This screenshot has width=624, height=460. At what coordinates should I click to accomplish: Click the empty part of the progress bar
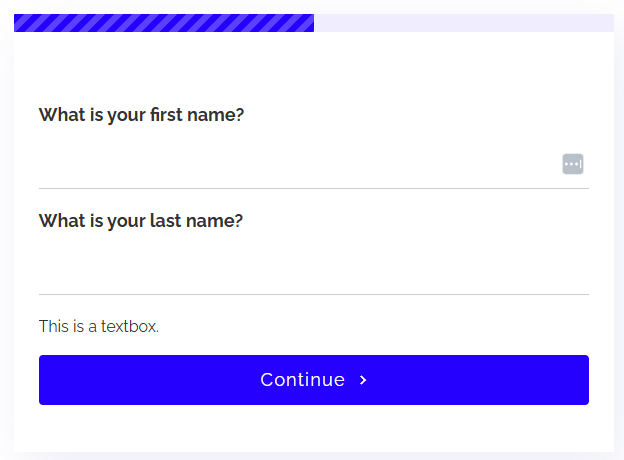464,23
